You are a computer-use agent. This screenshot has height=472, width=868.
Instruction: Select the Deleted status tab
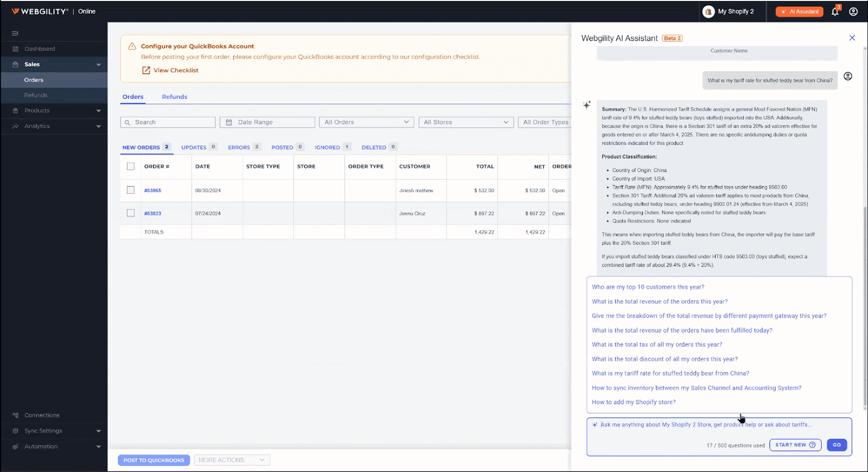(x=379, y=147)
